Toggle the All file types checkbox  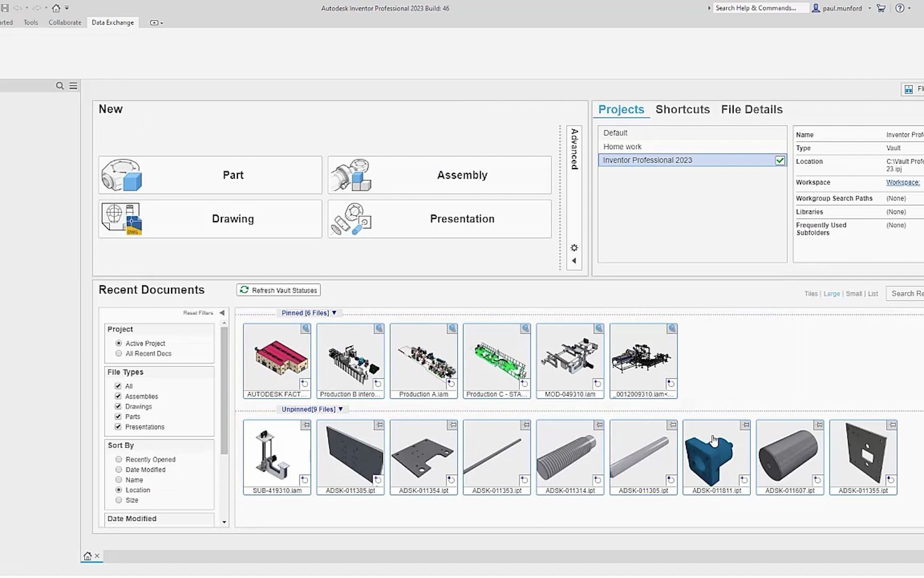click(118, 386)
